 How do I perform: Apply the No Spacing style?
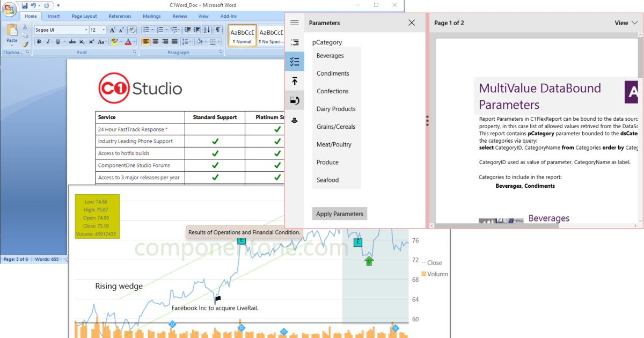coord(271,35)
